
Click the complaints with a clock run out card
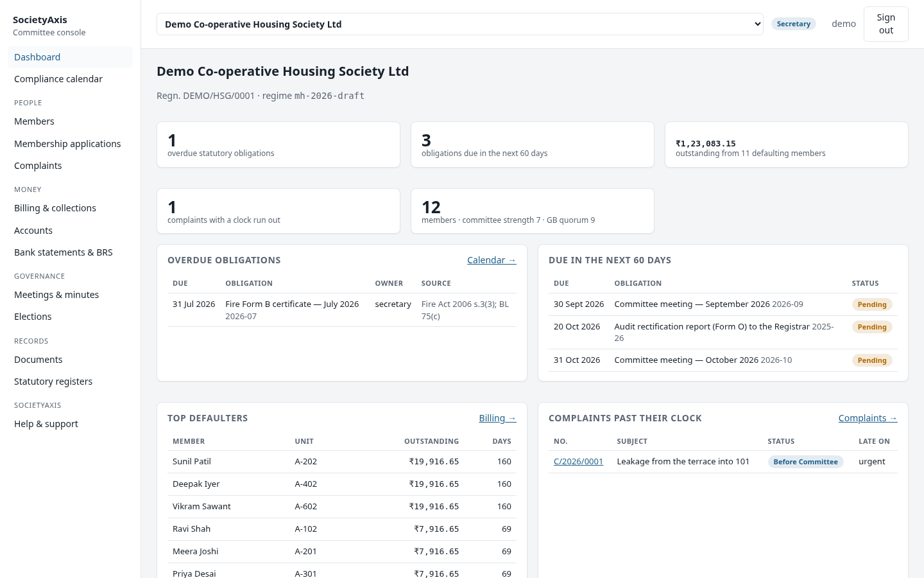(278, 211)
